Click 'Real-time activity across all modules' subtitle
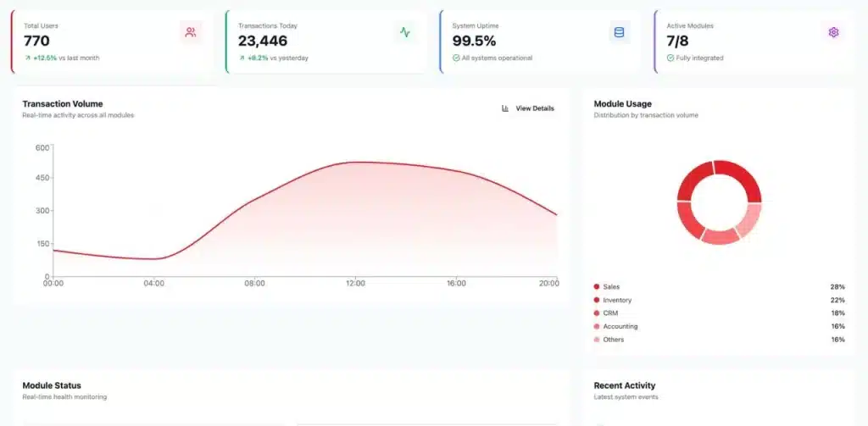This screenshot has width=868, height=426. pos(78,115)
